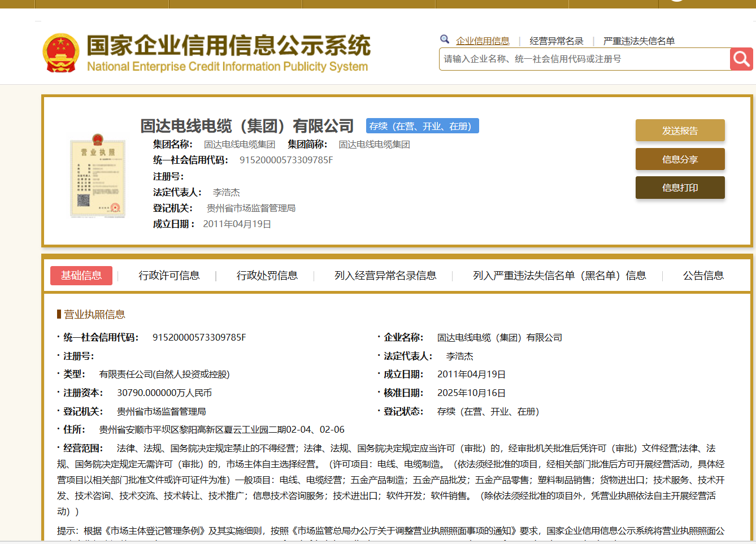Go to 列入严重违法失信名单（黑名单）信息 tab
The width and height of the screenshot is (756, 544).
tap(559, 276)
